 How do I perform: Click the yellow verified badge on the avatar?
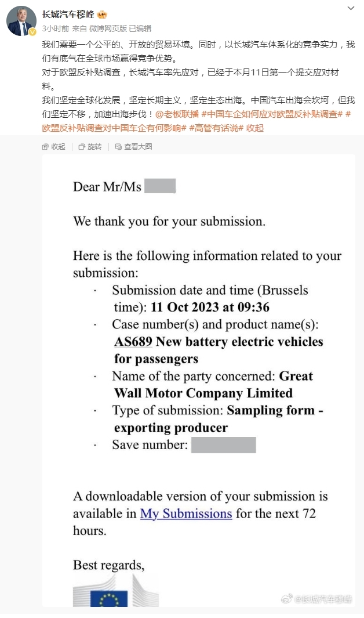33,32
